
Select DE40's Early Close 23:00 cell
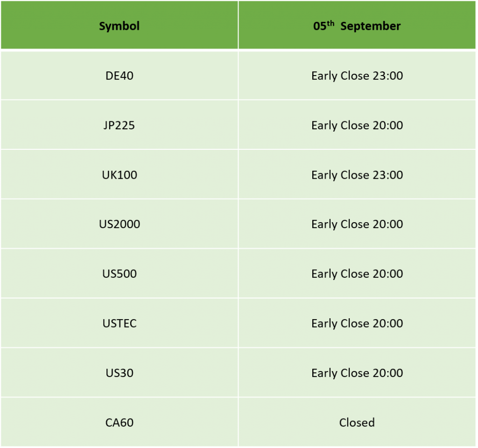(x=357, y=76)
